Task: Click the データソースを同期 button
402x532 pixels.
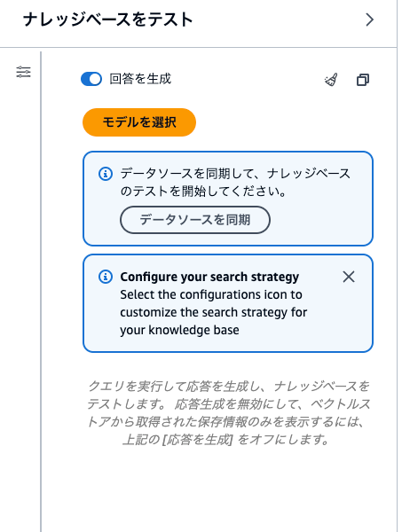Action: pos(195,220)
